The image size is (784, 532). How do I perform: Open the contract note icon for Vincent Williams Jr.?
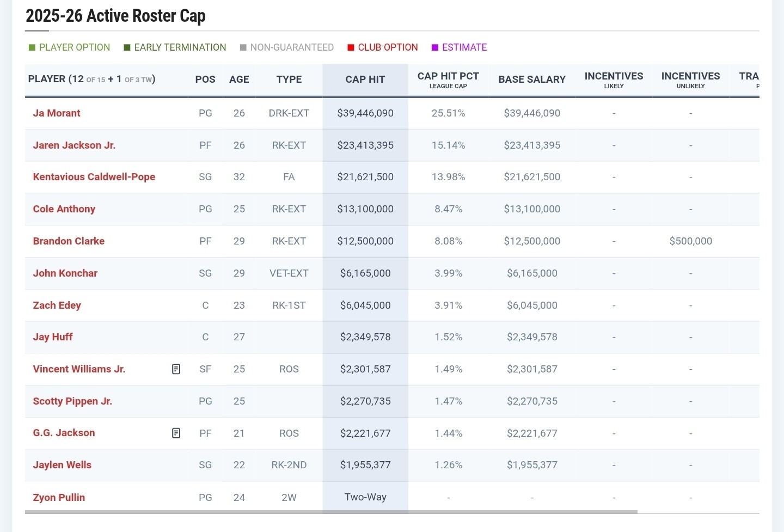coord(176,369)
